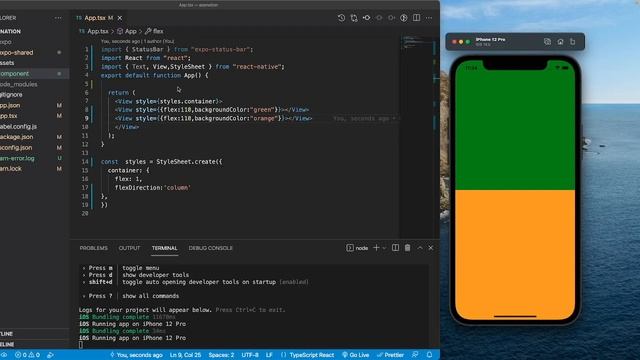Click the feedback icon in status bar

click(415, 355)
